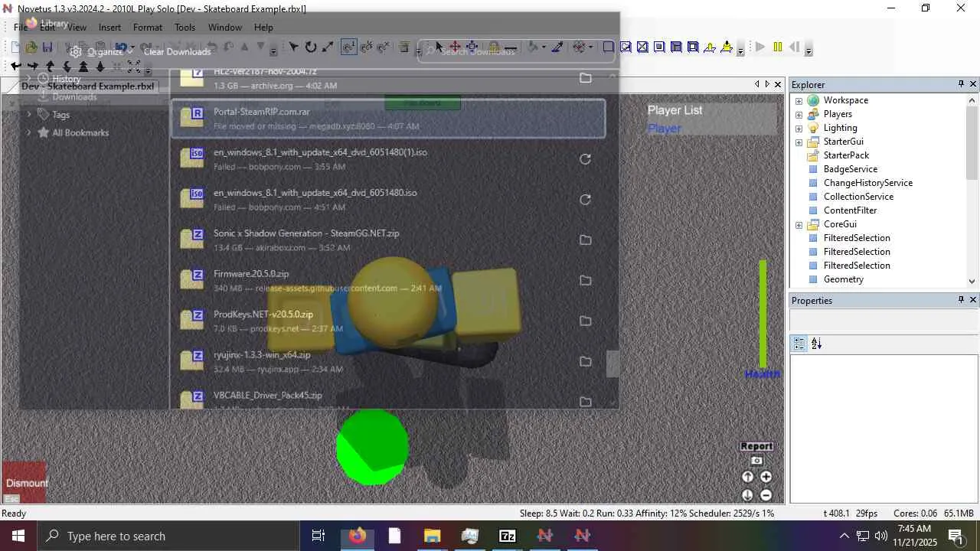Close the Explorer panel
Viewport: 980px width, 551px height.
[x=973, y=84]
